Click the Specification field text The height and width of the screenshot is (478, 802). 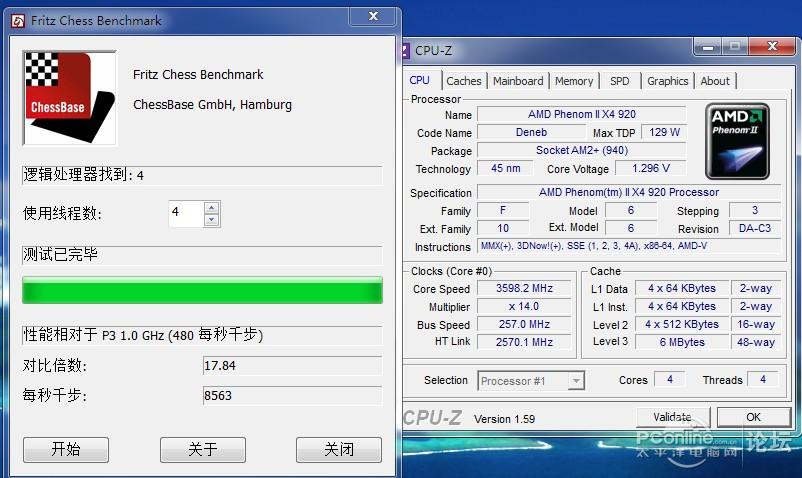(629, 192)
